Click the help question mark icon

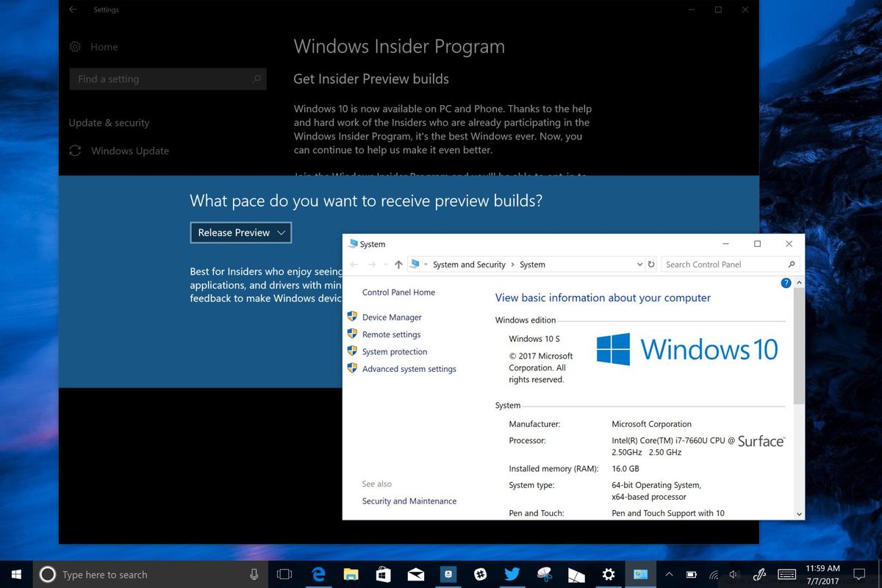coord(786,283)
